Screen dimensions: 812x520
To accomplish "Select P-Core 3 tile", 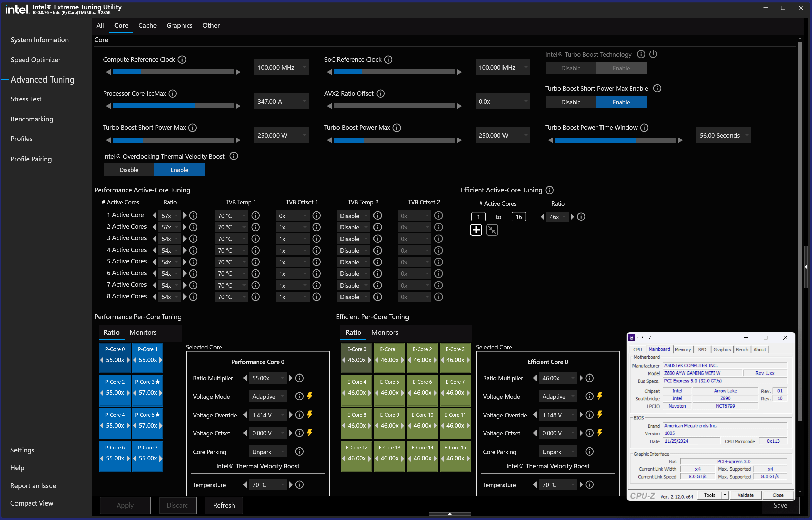I will 148,391.
